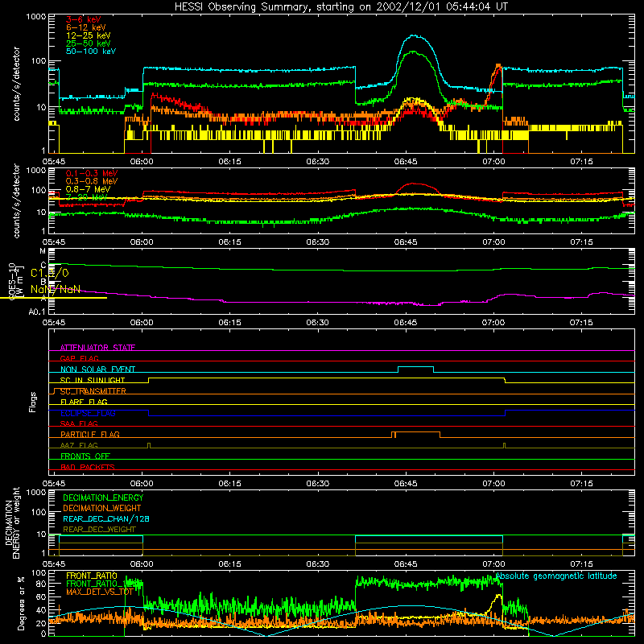Select the yellow FRONT_RATIO legend label
Viewport: 644px width, 644px height.
[92, 576]
